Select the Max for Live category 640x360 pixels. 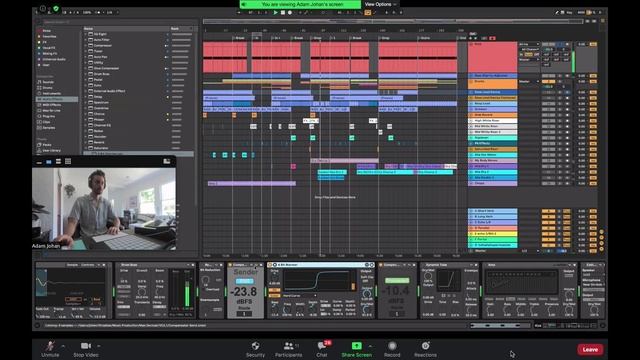point(51,111)
